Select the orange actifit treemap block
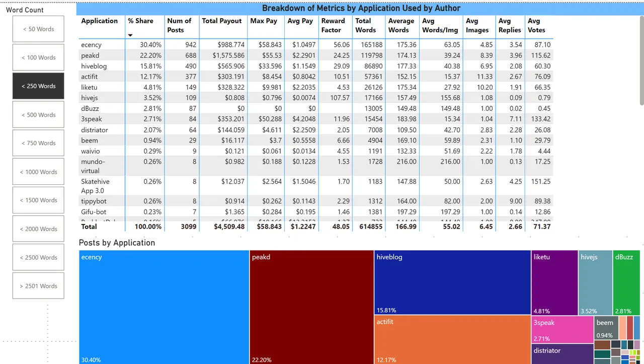Screen dimensions: 644x364 pyautogui.click(x=453, y=340)
